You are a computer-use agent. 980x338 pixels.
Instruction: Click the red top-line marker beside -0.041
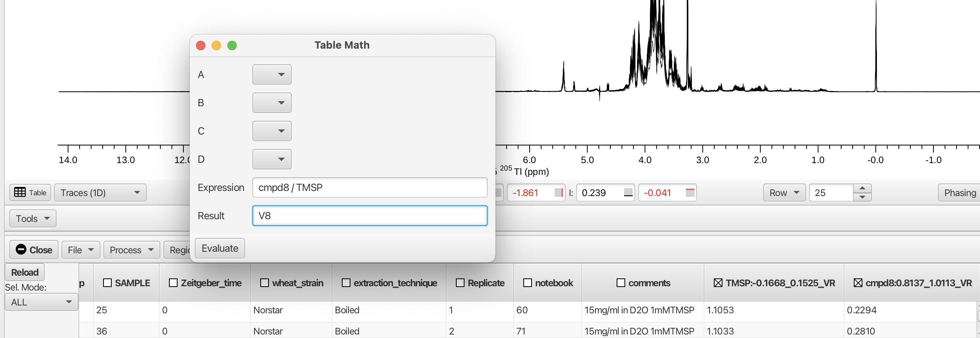(x=690, y=193)
